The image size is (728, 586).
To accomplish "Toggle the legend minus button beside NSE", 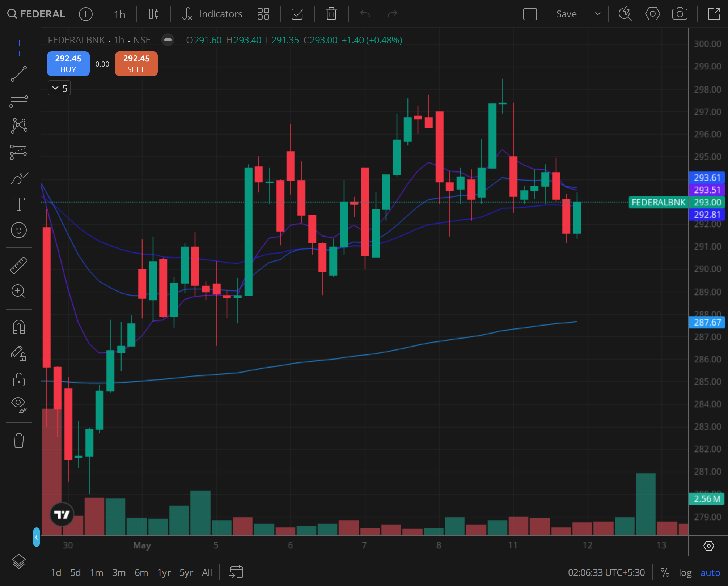I will 168,40.
